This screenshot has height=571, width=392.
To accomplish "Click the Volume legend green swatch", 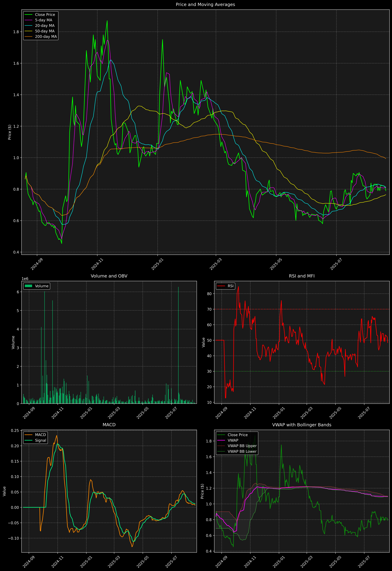I will coord(29,286).
